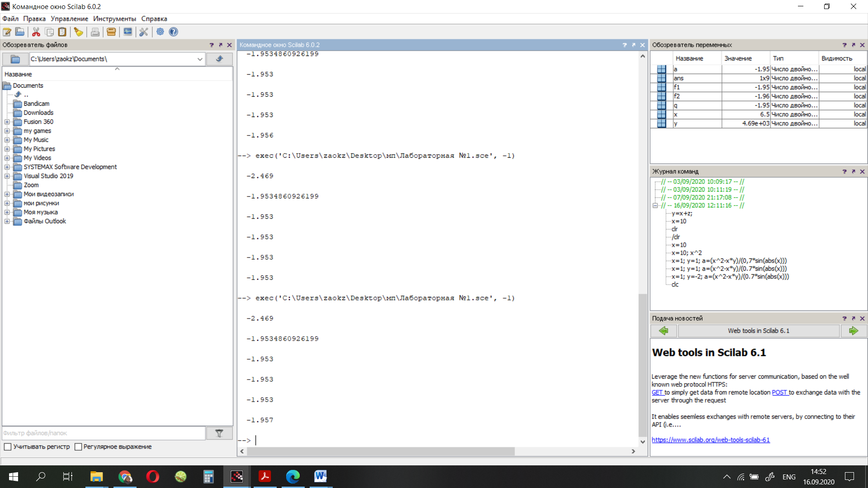Expand the My Music folder
The width and height of the screenshot is (868, 488).
click(7, 140)
